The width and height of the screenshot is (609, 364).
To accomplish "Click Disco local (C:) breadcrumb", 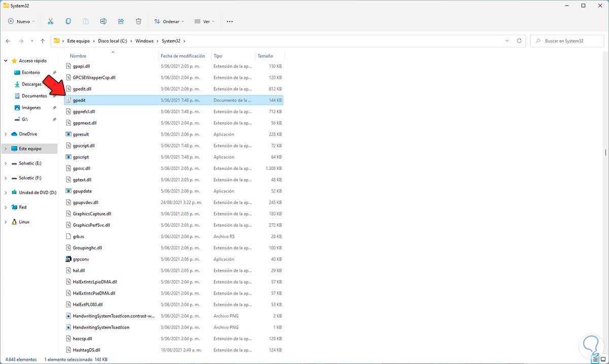I will click(x=112, y=41).
